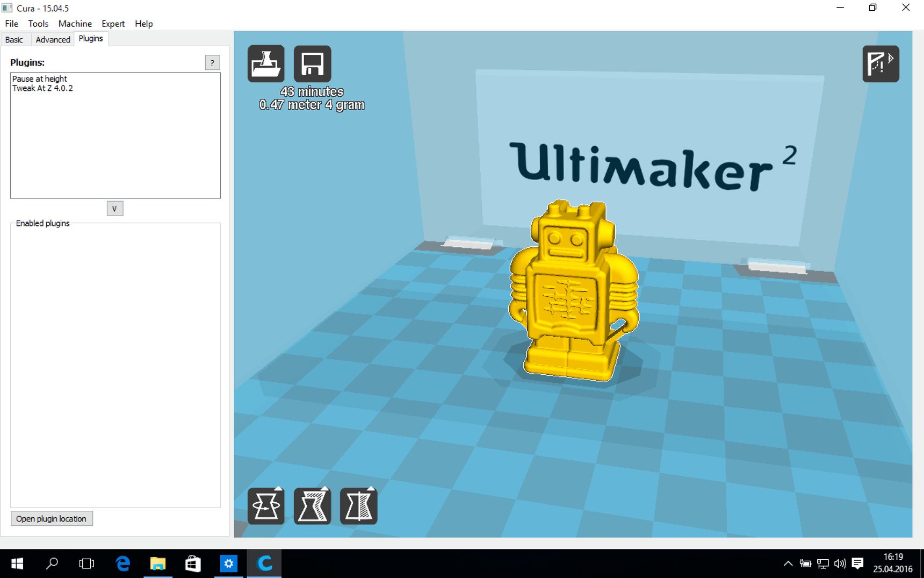Select the Rotate tool icon
The height and width of the screenshot is (578, 924).
pyautogui.click(x=266, y=505)
